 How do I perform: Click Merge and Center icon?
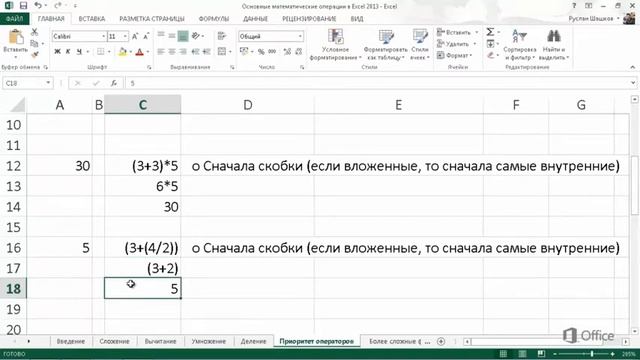(x=222, y=51)
